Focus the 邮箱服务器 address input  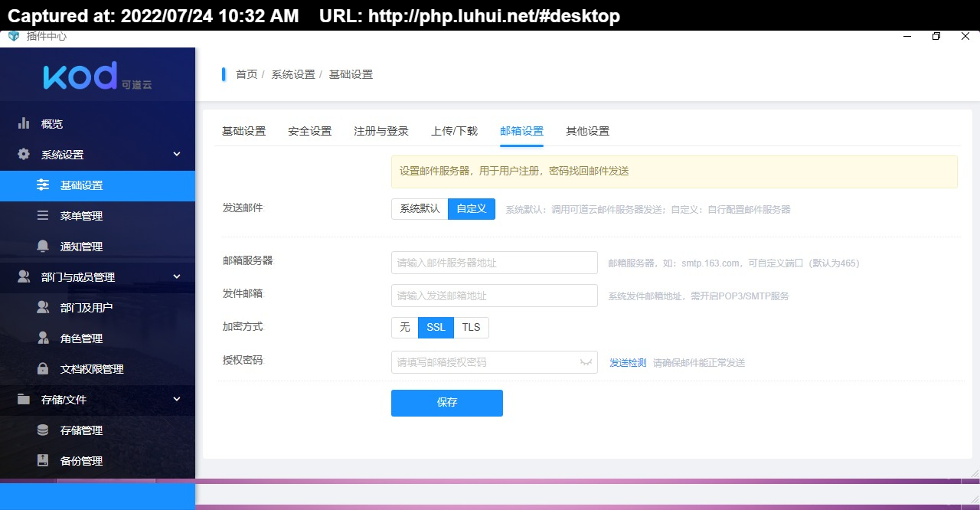(495, 263)
